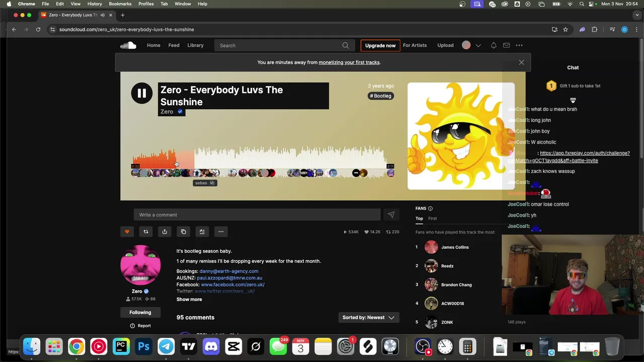644x362 pixels.
Task: Pause the playing track
Action: 141,93
